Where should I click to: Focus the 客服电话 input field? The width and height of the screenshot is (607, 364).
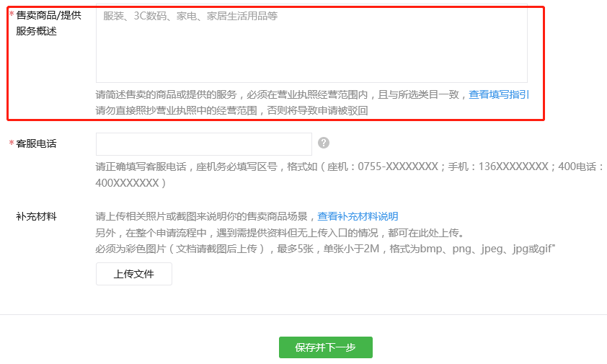coord(204,144)
